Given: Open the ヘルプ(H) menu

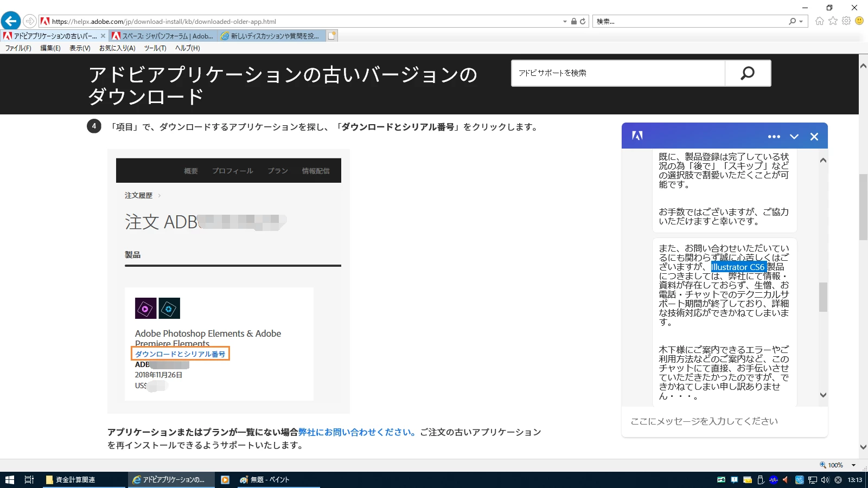Looking at the screenshot, I should pyautogui.click(x=188, y=48).
